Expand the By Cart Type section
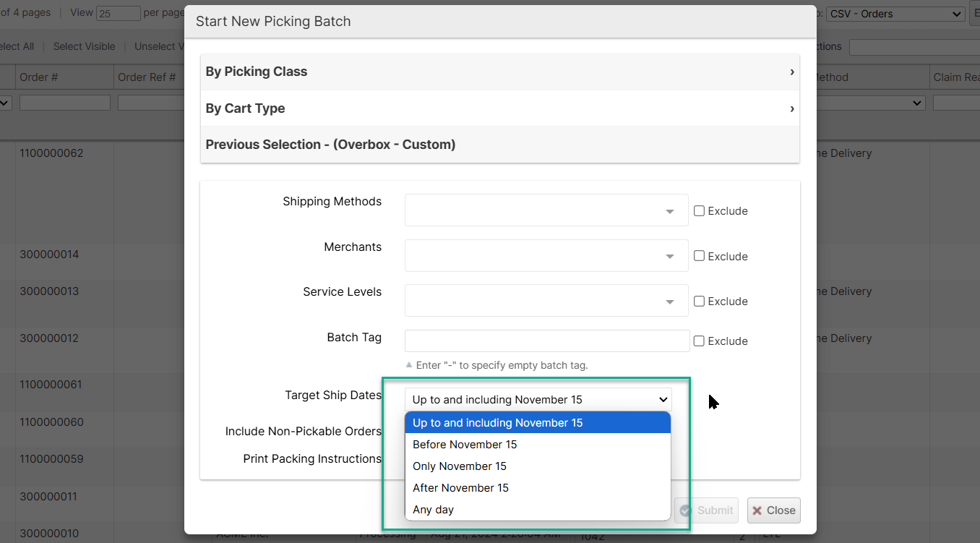The image size is (980, 543). point(499,108)
